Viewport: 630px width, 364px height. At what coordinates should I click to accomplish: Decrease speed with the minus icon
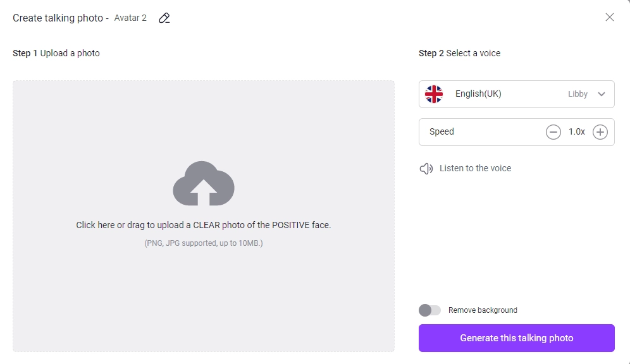click(x=553, y=132)
